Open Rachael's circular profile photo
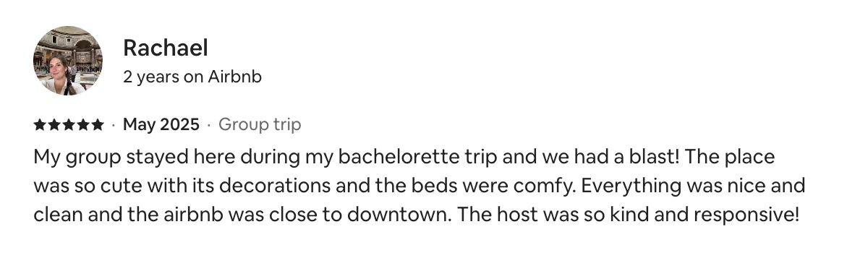 68,61
